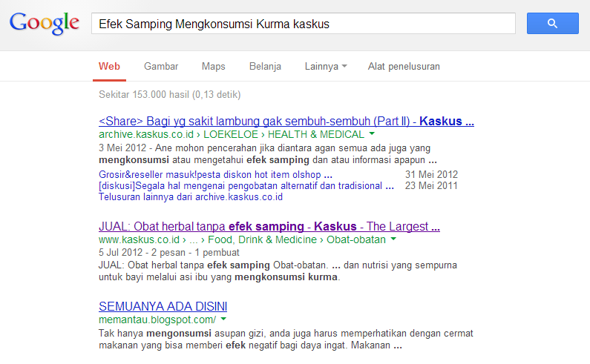Click the green URL www.kaskus.co.id › Food, Drink
This screenshot has height=364, width=590.
pyautogui.click(x=242, y=239)
